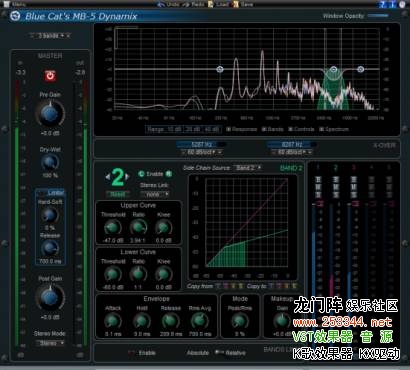Click the Window Opacity slider
This screenshot has width=410, height=370.
point(378,16)
